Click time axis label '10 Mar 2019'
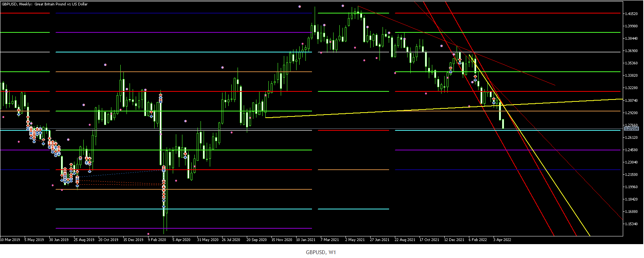 pos(10,239)
